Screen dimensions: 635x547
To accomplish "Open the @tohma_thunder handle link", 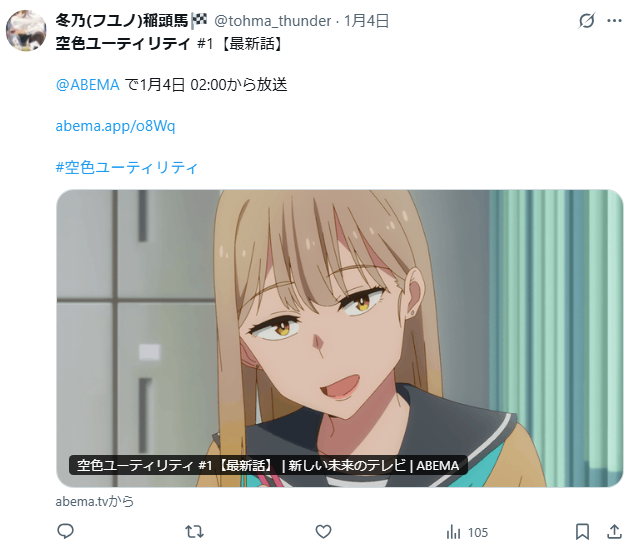I will pyautogui.click(x=272, y=21).
